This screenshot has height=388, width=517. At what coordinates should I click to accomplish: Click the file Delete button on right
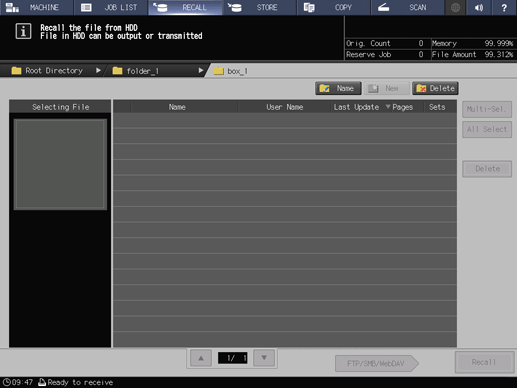[x=487, y=169]
